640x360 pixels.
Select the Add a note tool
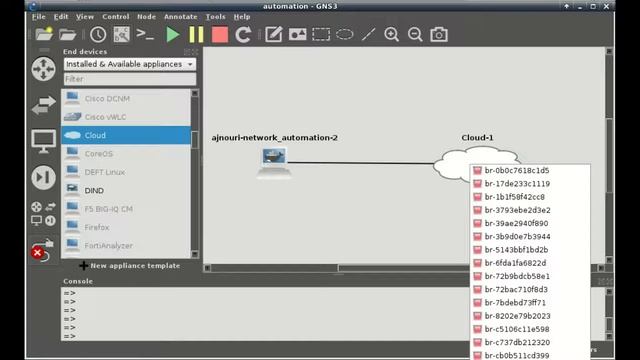pos(273,35)
